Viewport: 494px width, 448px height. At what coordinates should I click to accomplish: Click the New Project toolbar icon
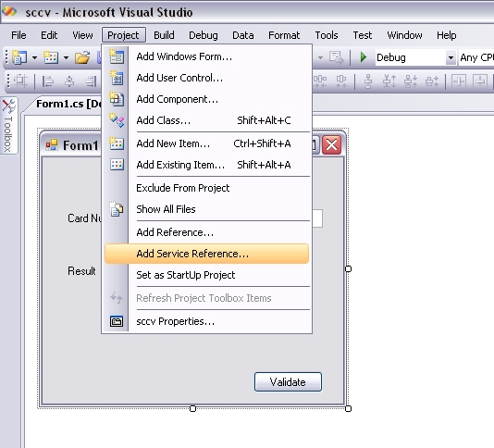click(x=19, y=57)
